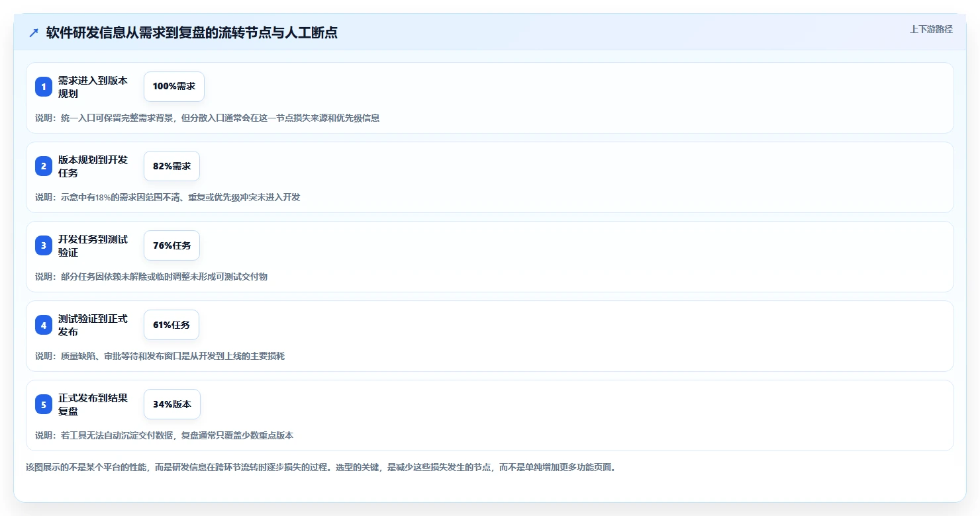The image size is (980, 516).
Task: Click the step 3 number badge
Action: (x=44, y=245)
